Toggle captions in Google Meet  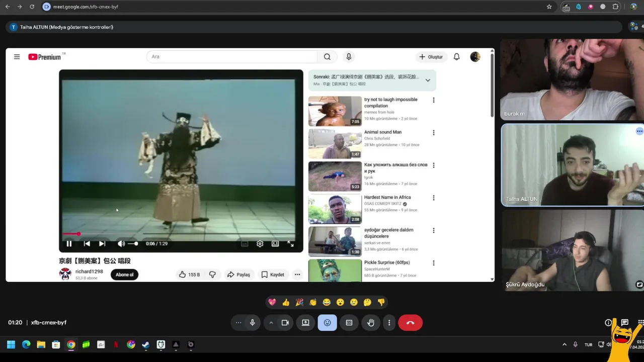point(349,323)
